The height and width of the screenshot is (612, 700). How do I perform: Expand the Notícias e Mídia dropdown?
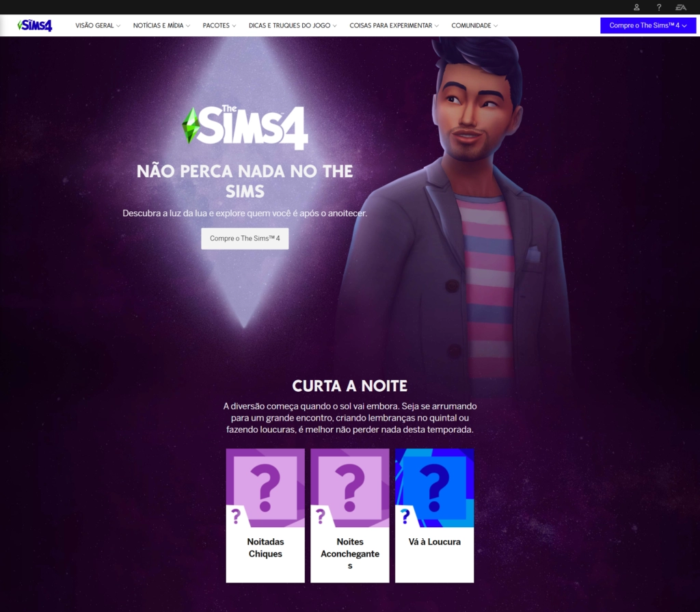click(x=161, y=25)
